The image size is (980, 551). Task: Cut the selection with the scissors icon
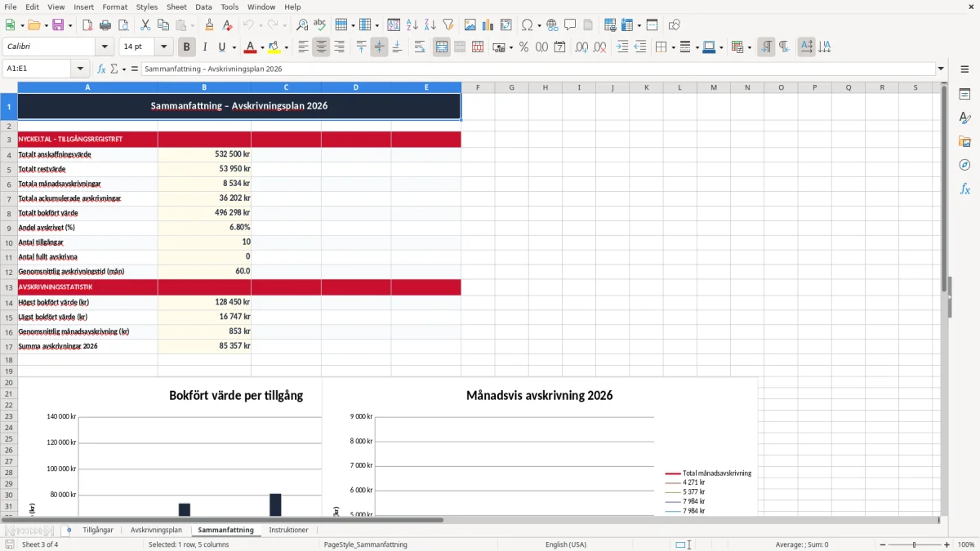click(x=145, y=25)
